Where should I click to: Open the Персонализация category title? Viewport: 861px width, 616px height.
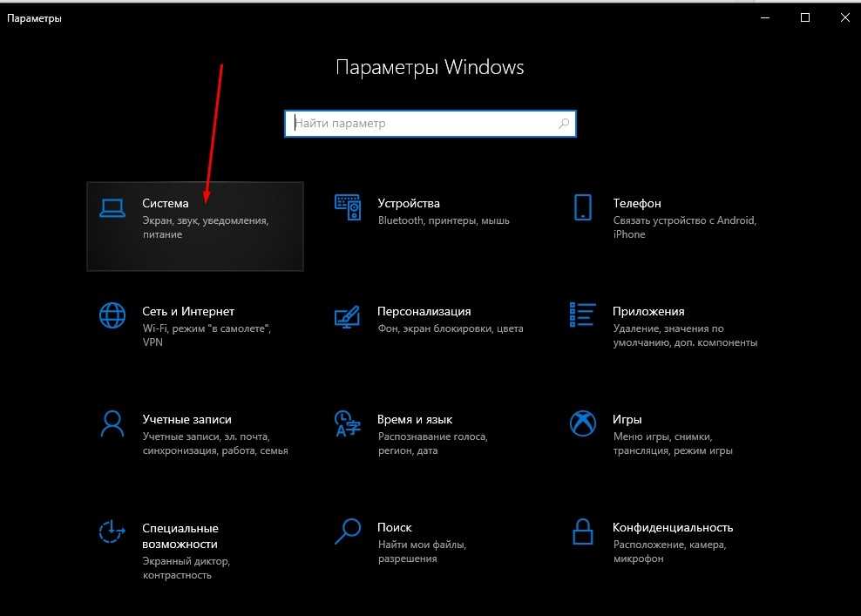pyautogui.click(x=424, y=311)
